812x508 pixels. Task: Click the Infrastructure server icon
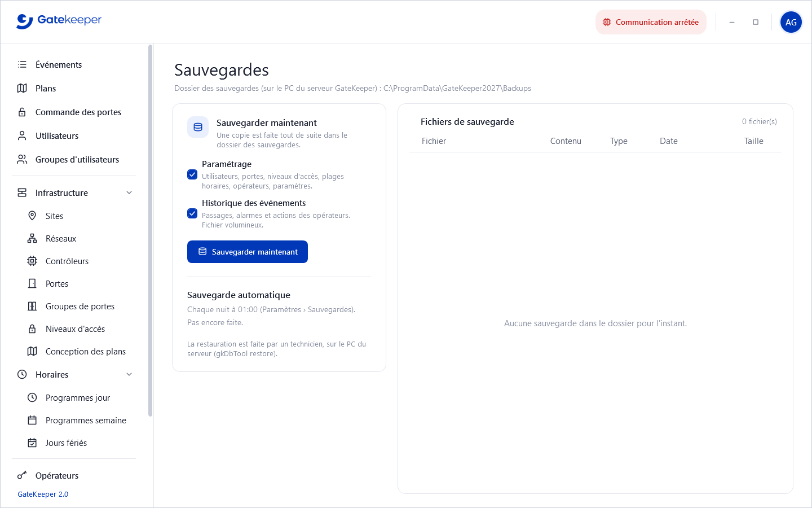(22, 192)
